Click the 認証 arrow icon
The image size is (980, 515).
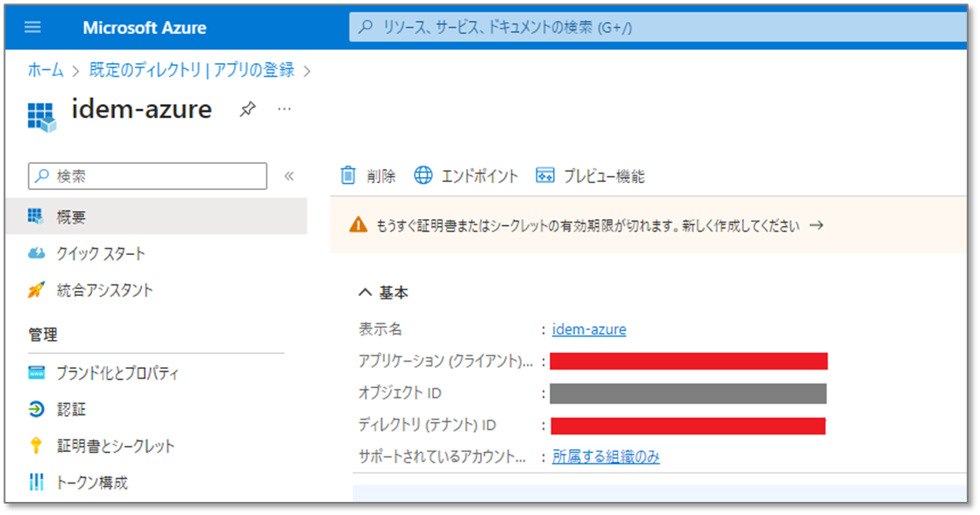click(x=36, y=410)
